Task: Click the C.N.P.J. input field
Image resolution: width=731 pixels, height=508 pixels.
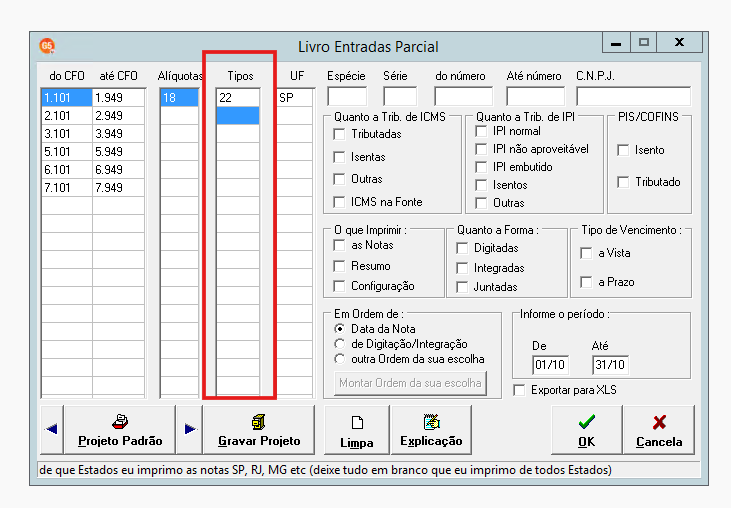Action: 634,96
